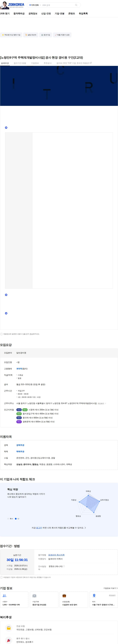Click the building icon in 기업구분 card
This screenshot has height=644, width=118.
coord(35,596)
